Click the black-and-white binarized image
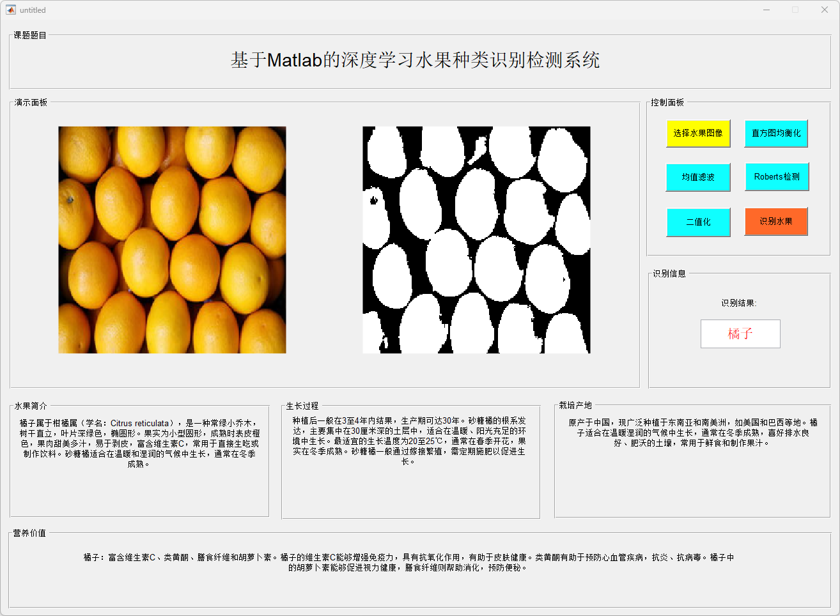 pos(476,240)
